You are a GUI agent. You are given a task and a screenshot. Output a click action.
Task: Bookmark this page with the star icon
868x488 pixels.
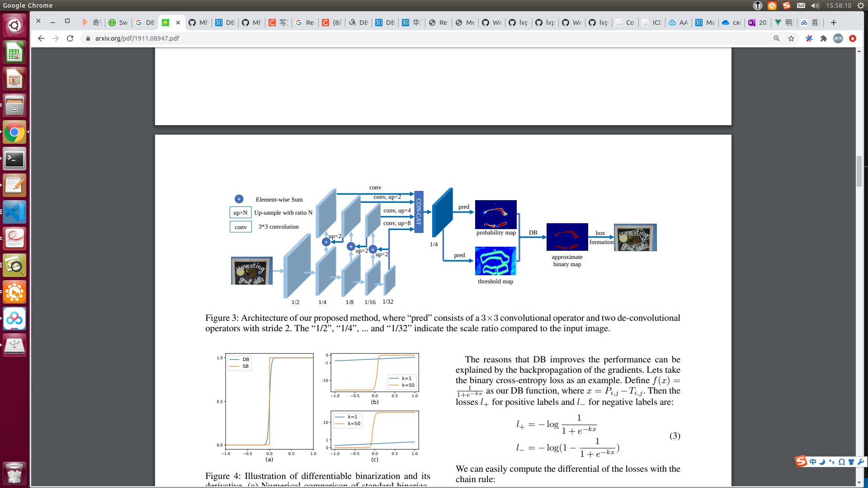coord(791,38)
